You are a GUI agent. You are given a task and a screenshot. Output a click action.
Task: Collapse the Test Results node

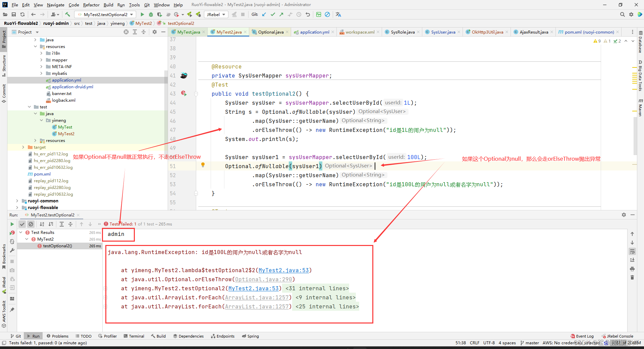pos(20,233)
